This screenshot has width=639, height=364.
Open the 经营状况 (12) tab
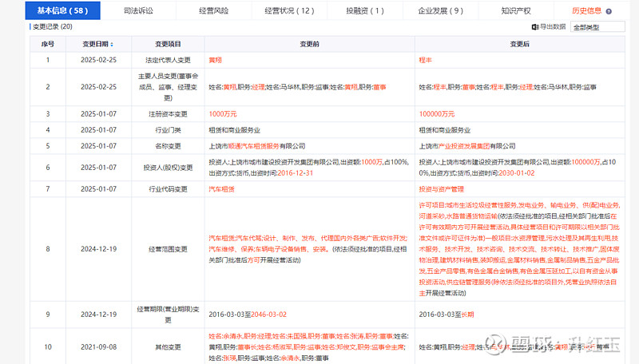[289, 11]
